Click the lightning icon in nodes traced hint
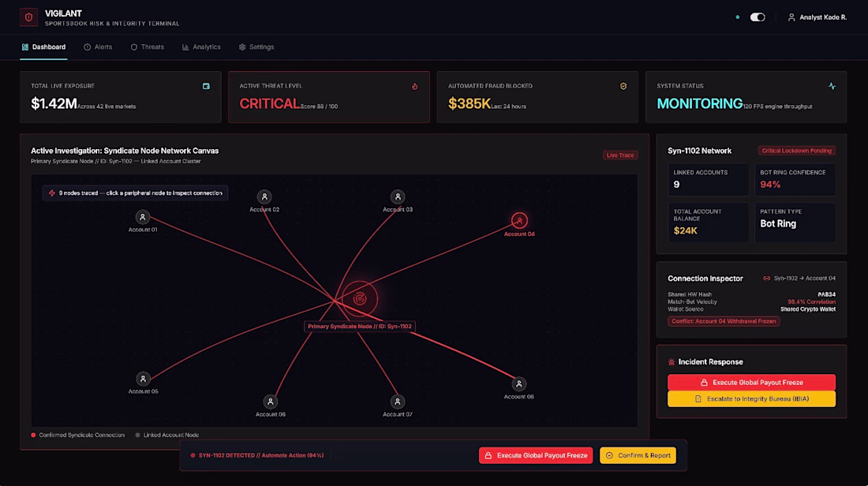This screenshot has width=868, height=486. [51, 193]
